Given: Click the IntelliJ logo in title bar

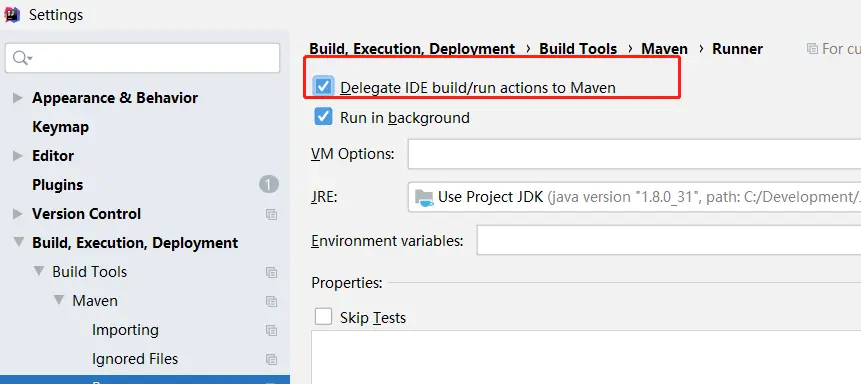Looking at the screenshot, I should point(12,14).
